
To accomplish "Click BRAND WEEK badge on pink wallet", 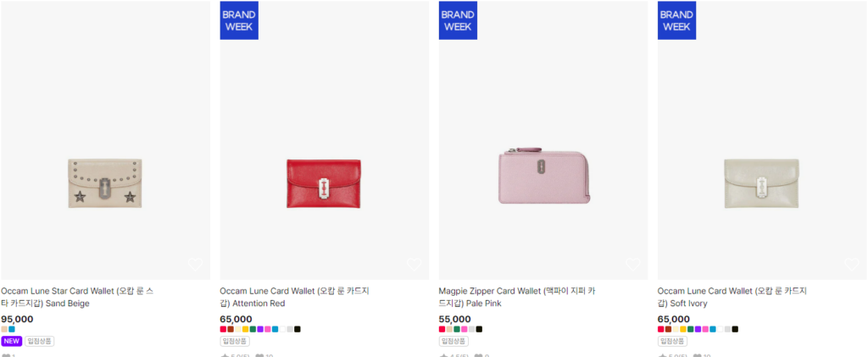I will (458, 20).
